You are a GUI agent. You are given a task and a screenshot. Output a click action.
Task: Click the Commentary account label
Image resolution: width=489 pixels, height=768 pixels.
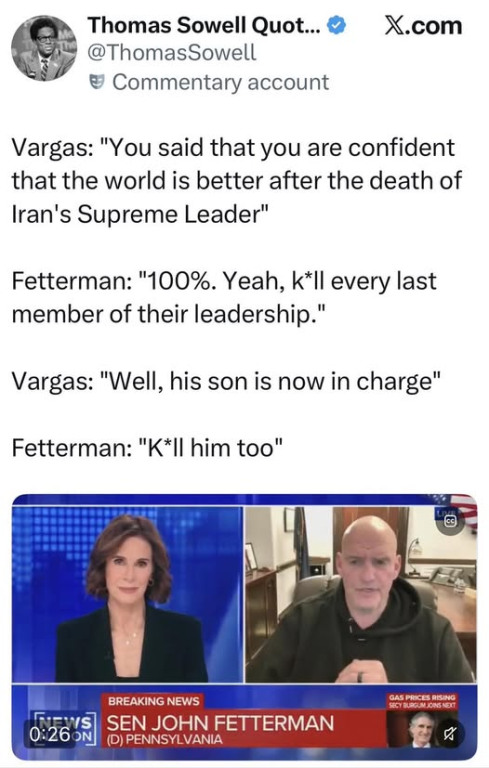[220, 82]
